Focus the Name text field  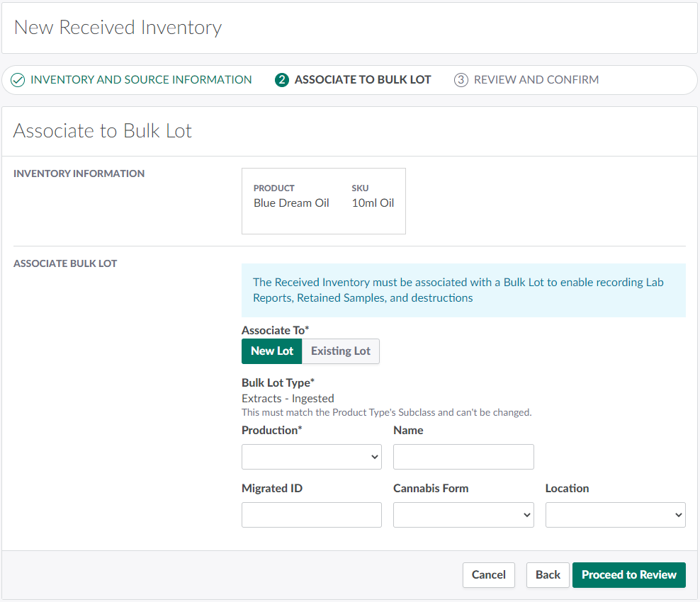pos(463,457)
